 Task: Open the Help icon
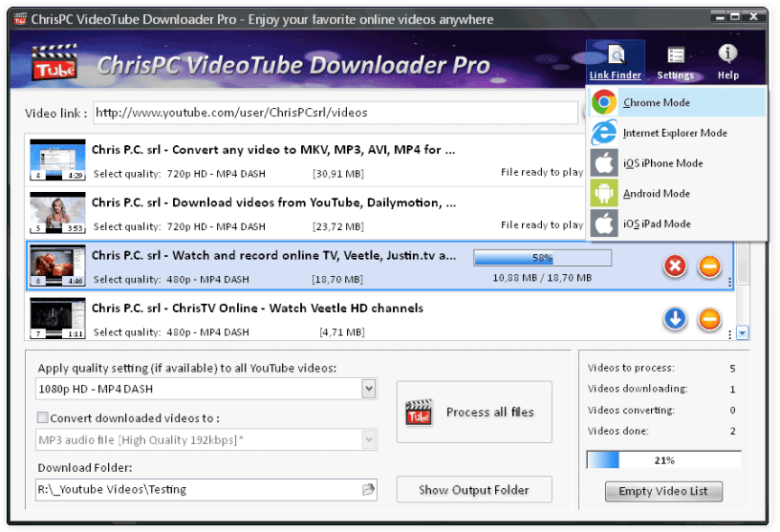pyautogui.click(x=727, y=62)
